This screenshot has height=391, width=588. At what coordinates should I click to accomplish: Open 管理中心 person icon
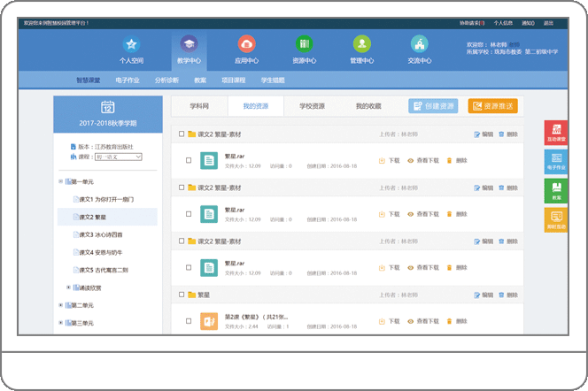(x=362, y=44)
